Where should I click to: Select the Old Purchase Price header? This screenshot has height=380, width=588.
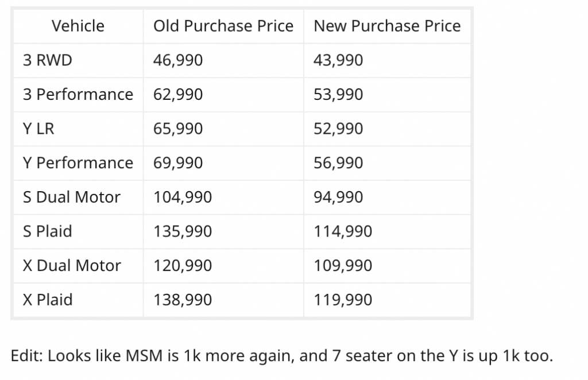223,26
